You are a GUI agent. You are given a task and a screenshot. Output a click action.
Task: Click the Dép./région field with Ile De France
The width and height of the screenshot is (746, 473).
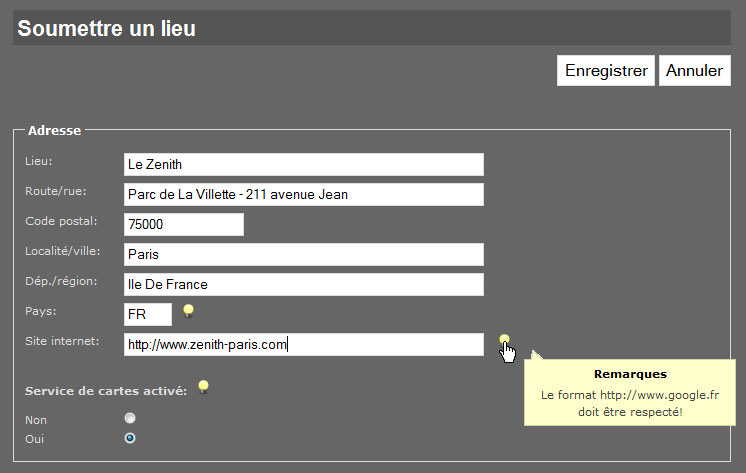(x=304, y=285)
